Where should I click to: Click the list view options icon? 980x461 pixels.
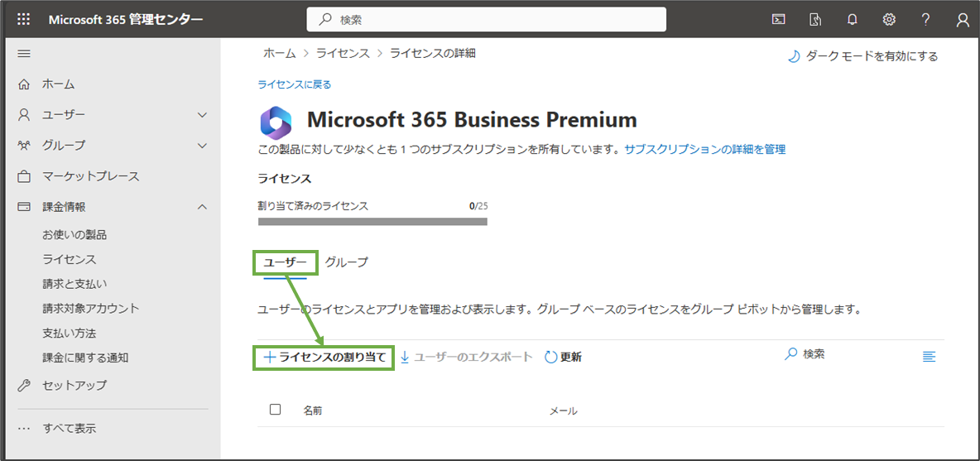coord(930,357)
